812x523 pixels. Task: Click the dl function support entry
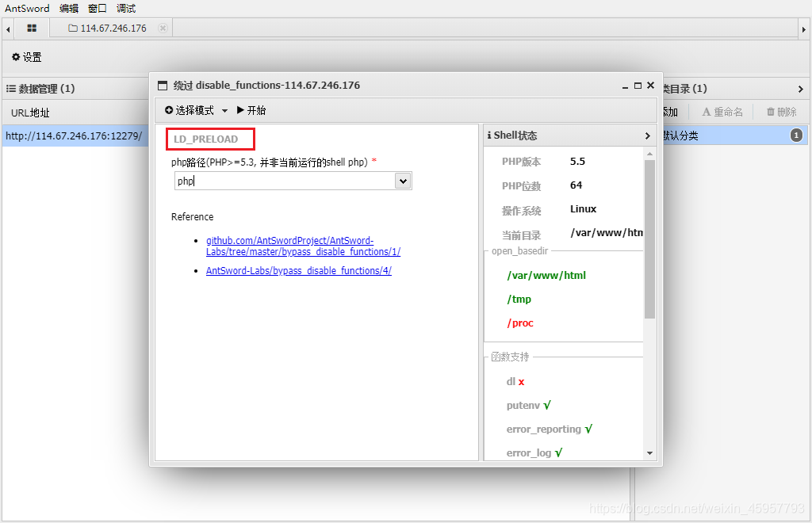(x=515, y=382)
